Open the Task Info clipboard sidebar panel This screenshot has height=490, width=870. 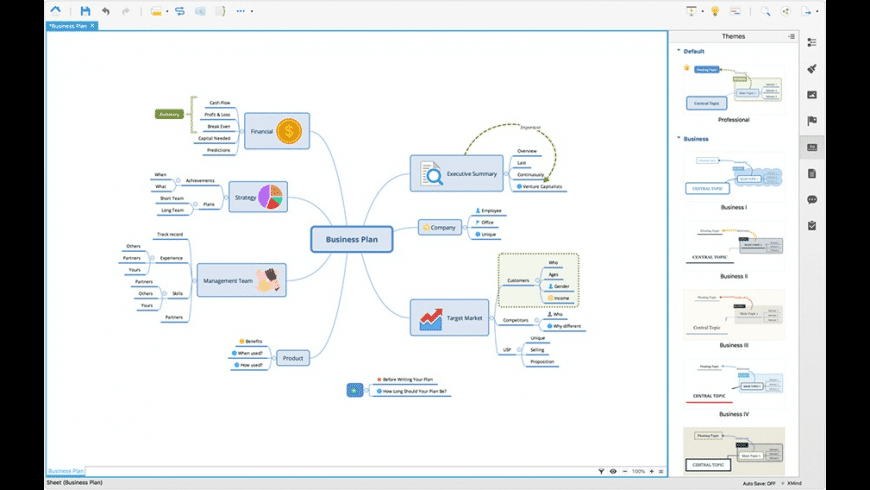(812, 226)
